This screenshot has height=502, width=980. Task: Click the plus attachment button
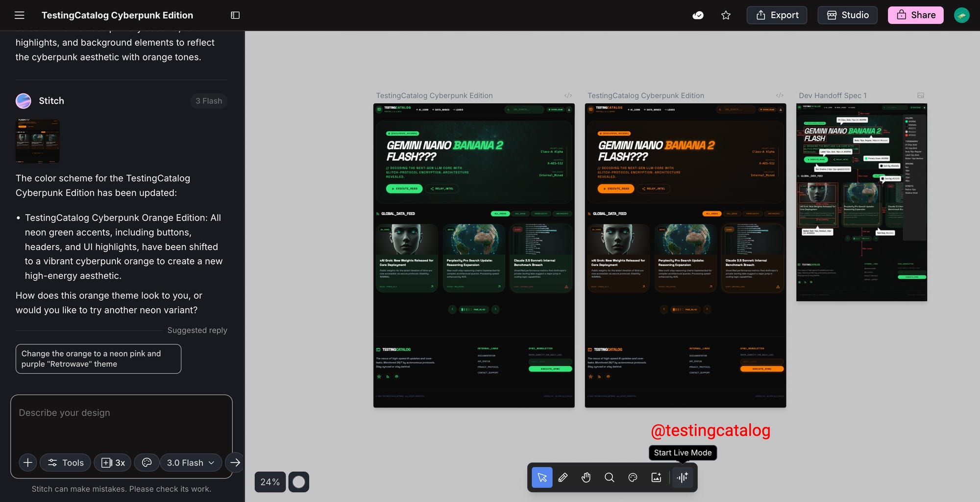tap(28, 463)
